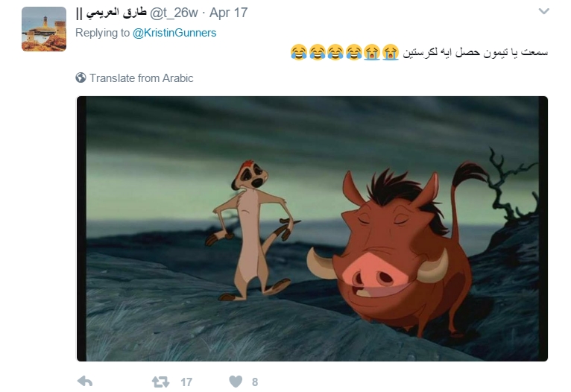The width and height of the screenshot is (571, 392).
Task: Open the tweet options chevron menu
Action: click(543, 11)
